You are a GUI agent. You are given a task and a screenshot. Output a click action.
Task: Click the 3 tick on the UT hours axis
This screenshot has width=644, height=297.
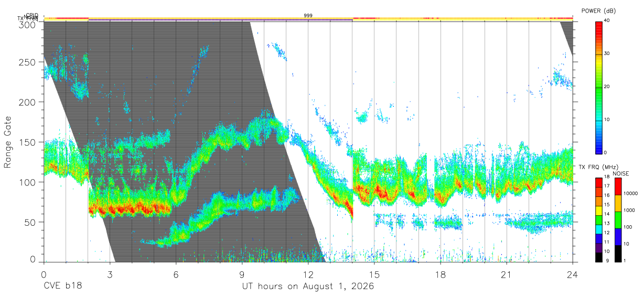110,274
